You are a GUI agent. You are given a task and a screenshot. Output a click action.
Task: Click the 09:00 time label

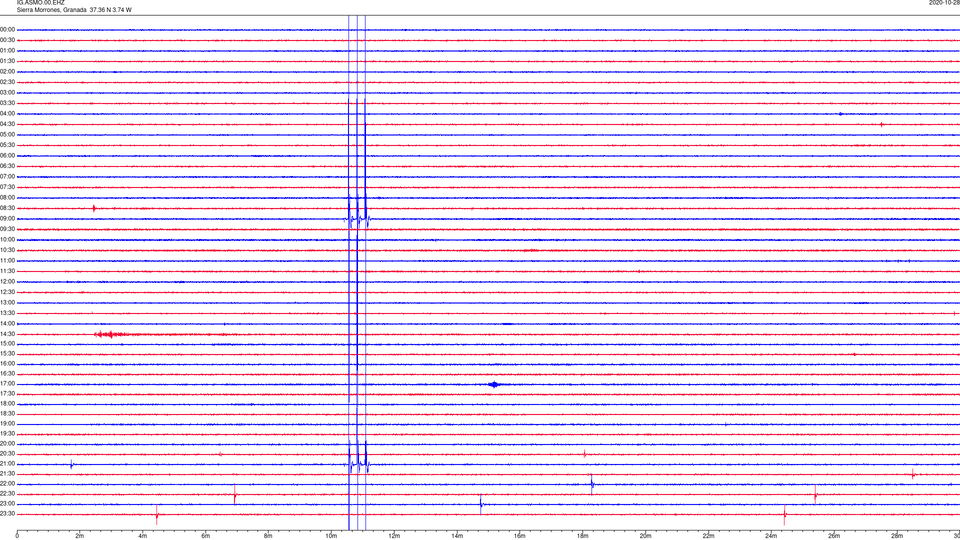pyautogui.click(x=7, y=219)
